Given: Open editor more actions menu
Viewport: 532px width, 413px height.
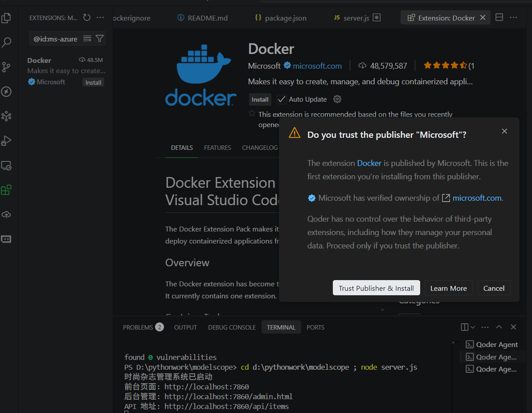Looking at the screenshot, I should point(513,17).
